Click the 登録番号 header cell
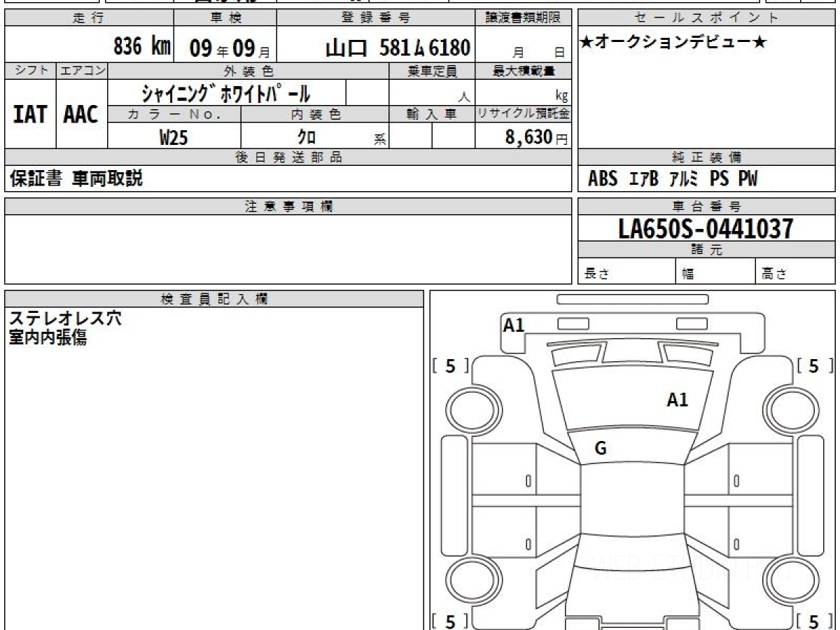840x630 pixels. [376, 18]
